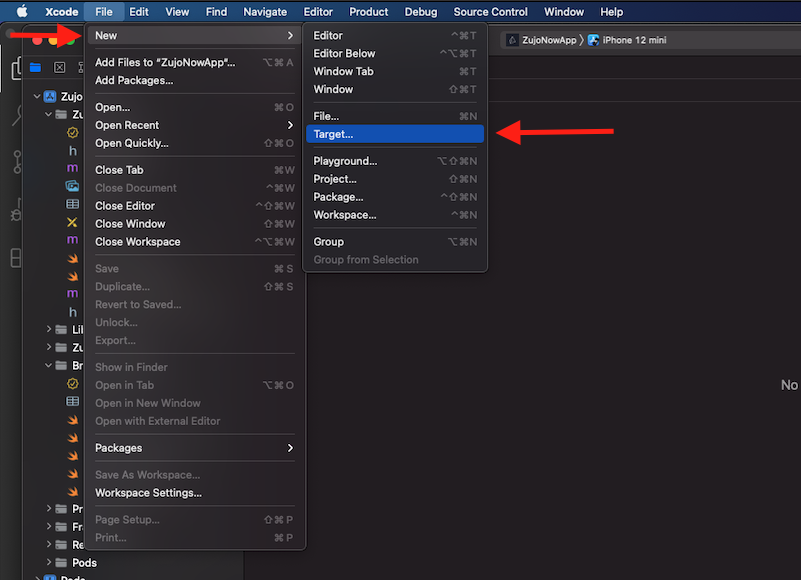The height and width of the screenshot is (580, 801).
Task: Open the Source Control menu
Action: coord(490,12)
